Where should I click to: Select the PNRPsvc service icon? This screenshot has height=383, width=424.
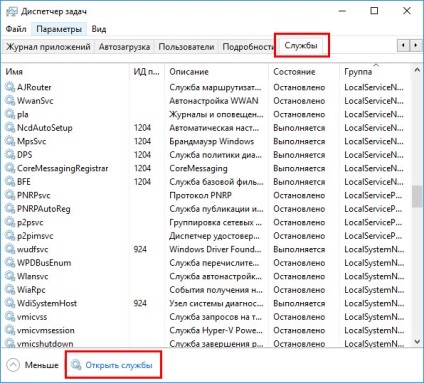(x=10, y=195)
